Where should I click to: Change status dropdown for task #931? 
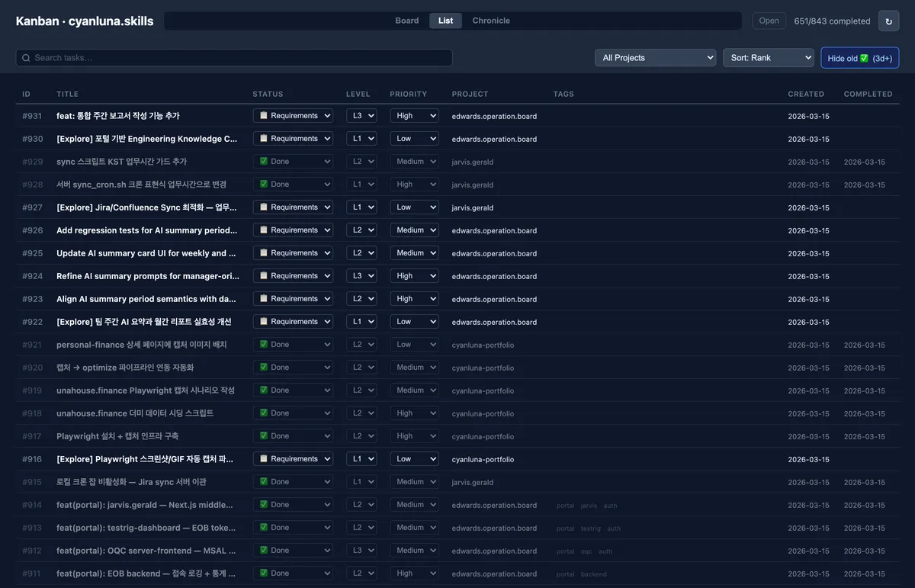pos(293,116)
